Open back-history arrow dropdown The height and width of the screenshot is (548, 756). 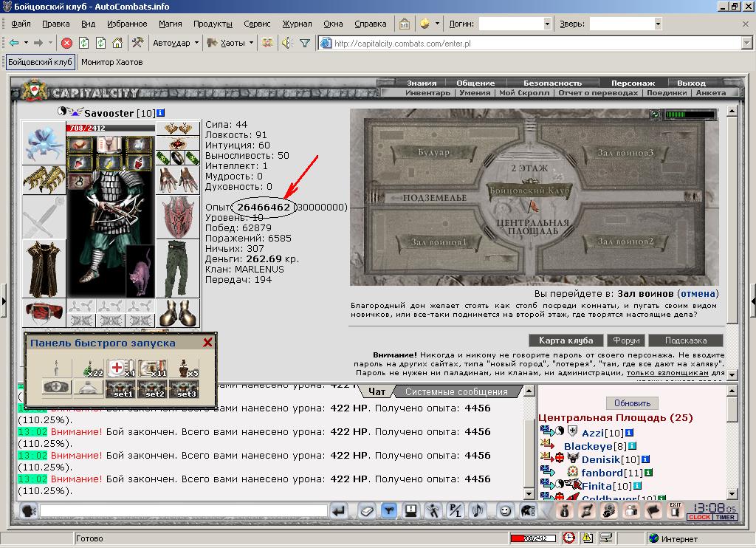coord(26,43)
